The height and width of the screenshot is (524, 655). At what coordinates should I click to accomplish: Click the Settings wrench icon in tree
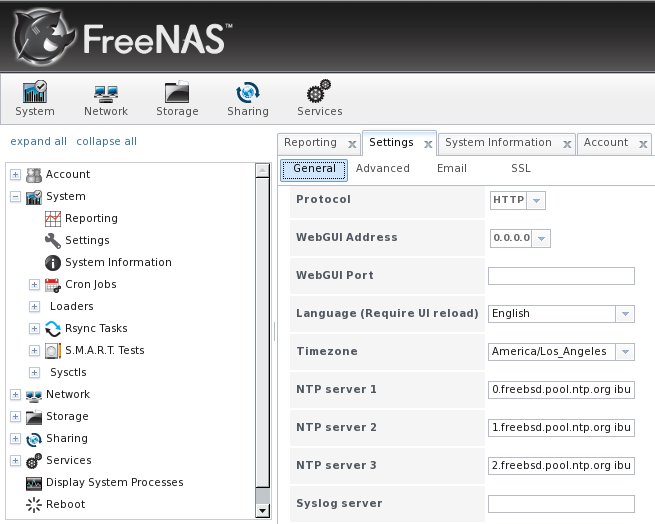point(53,241)
